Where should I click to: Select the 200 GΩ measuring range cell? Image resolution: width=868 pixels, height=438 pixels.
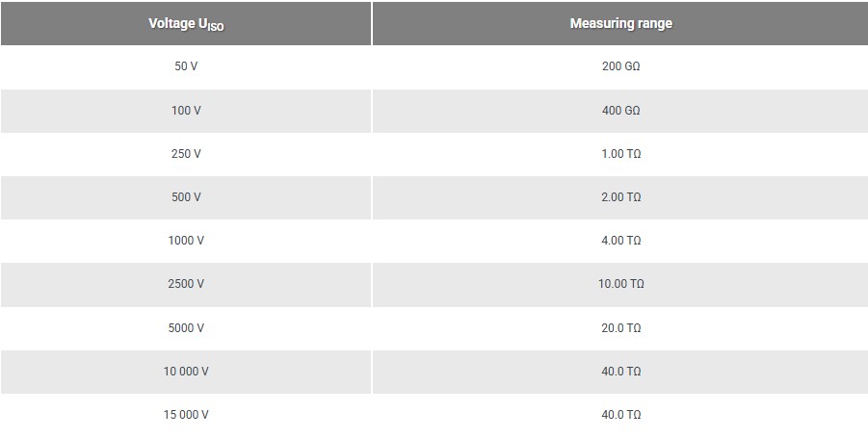[x=620, y=67]
